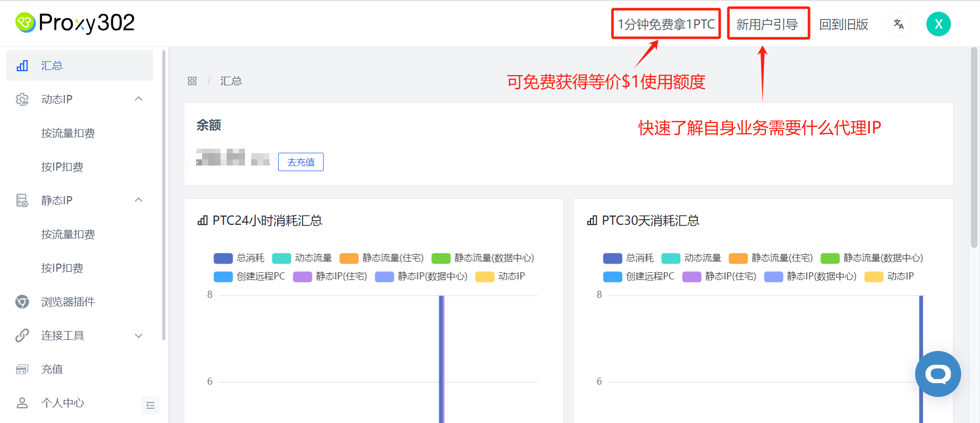Click 动态流量 teal swatch in 30天 chart

tap(671, 258)
